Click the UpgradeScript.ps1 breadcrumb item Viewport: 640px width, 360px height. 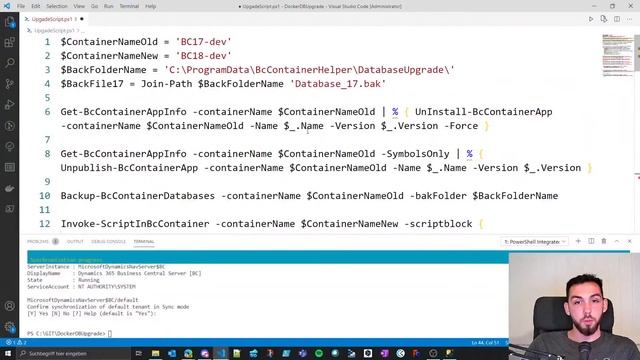pyautogui.click(x=54, y=31)
